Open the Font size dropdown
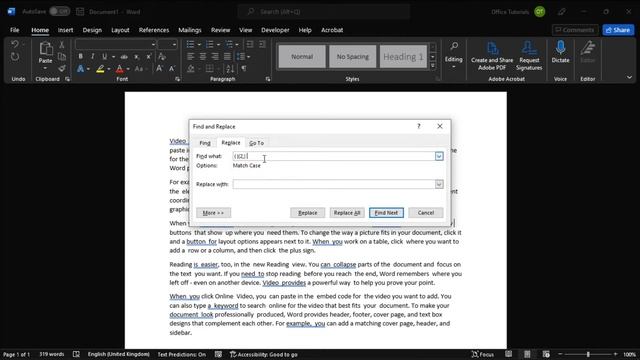Screen dimensions: 640x360 click(x=174, y=44)
